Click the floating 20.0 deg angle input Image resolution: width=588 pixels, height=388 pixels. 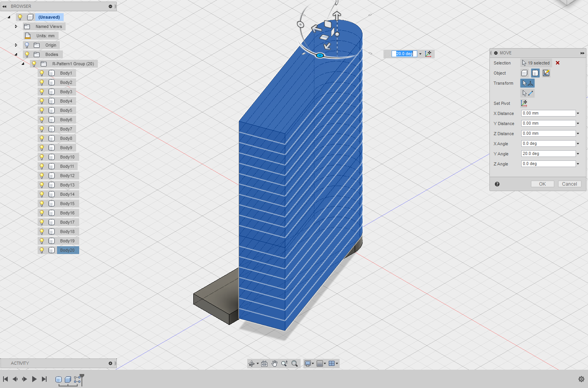coord(404,54)
